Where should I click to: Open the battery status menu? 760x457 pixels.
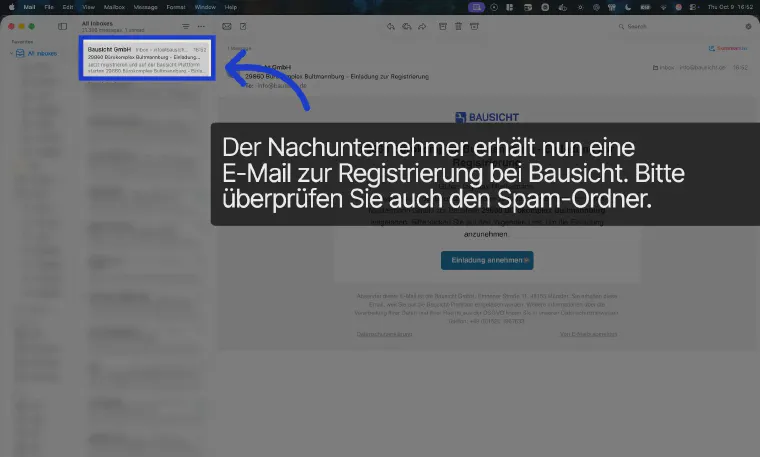(645, 7)
